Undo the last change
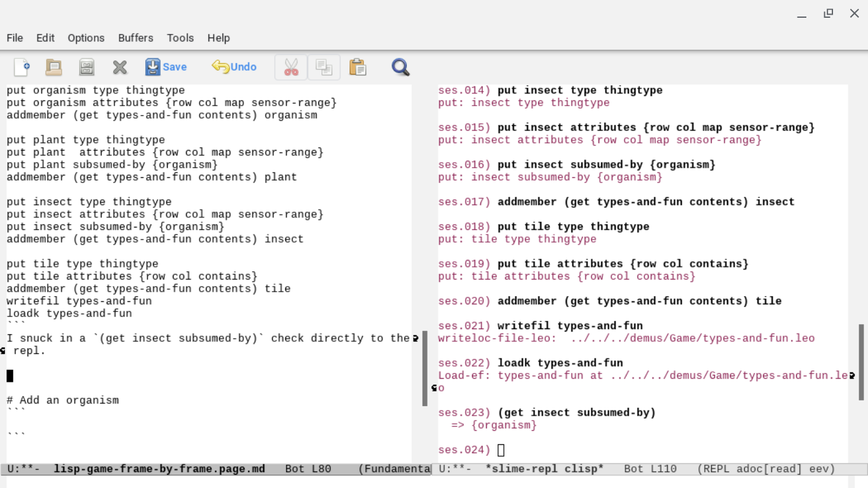The image size is (868, 488). pos(234,67)
